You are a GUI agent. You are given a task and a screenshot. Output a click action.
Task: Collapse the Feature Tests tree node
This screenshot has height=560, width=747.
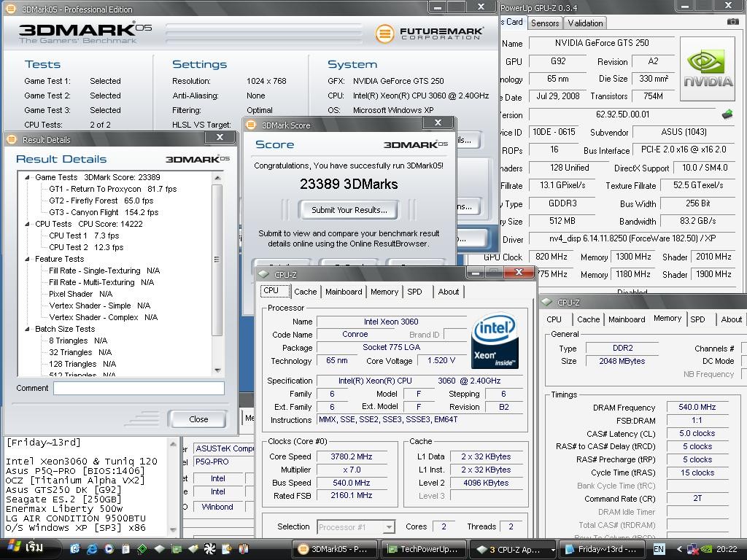tap(28, 259)
